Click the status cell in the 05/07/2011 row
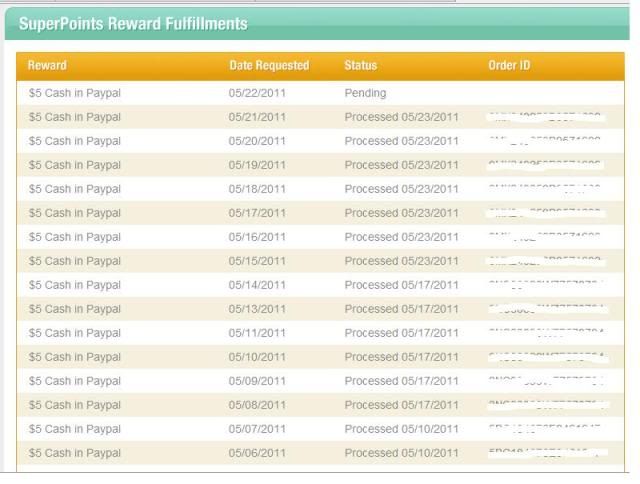Viewport: 640px width, 484px height. pos(402,429)
